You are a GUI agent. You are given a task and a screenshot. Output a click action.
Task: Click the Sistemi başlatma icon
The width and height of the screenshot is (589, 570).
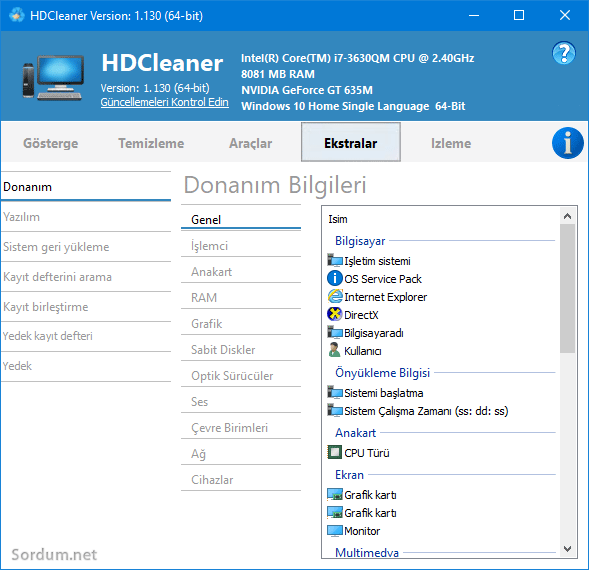pos(335,393)
